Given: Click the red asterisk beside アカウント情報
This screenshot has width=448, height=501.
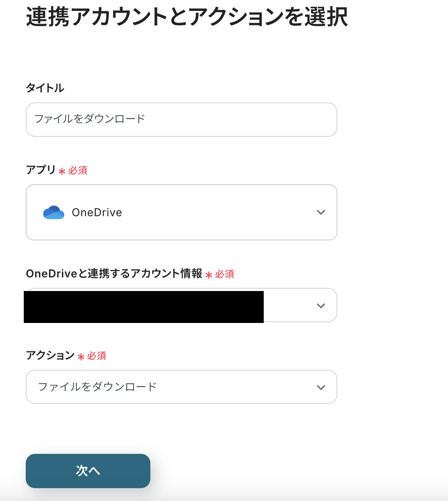Looking at the screenshot, I should coord(209,275).
